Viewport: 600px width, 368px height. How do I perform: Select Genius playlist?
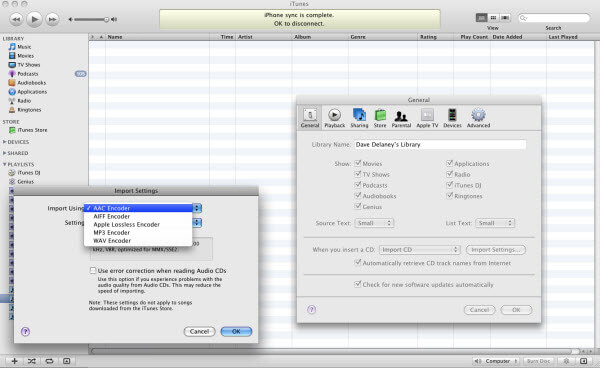click(25, 182)
